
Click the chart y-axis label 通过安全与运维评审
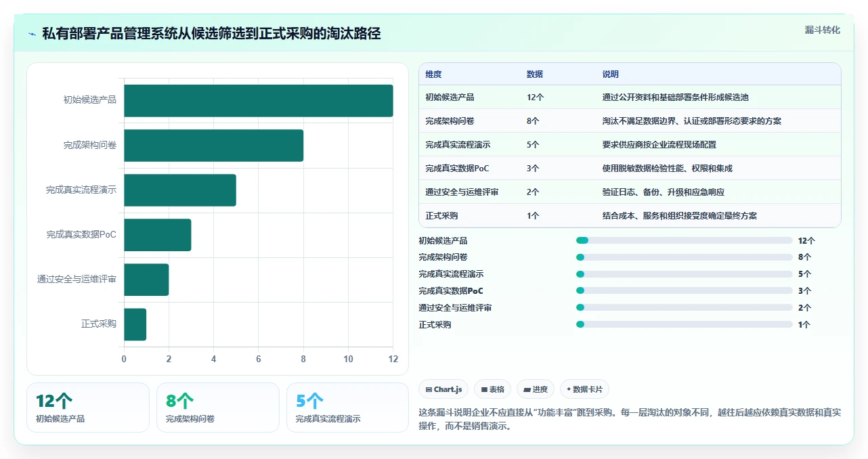(77, 279)
